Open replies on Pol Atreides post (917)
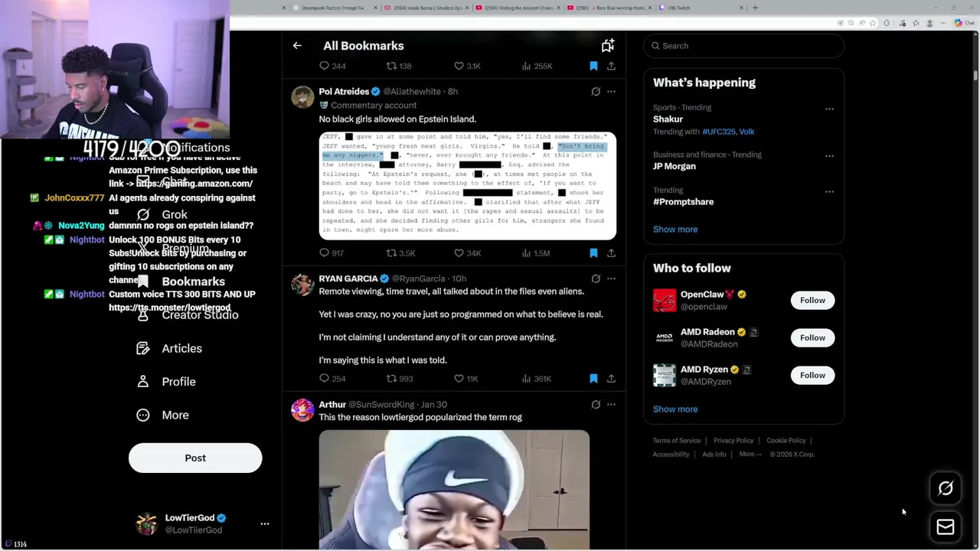This screenshot has width=980, height=551. pyautogui.click(x=332, y=253)
